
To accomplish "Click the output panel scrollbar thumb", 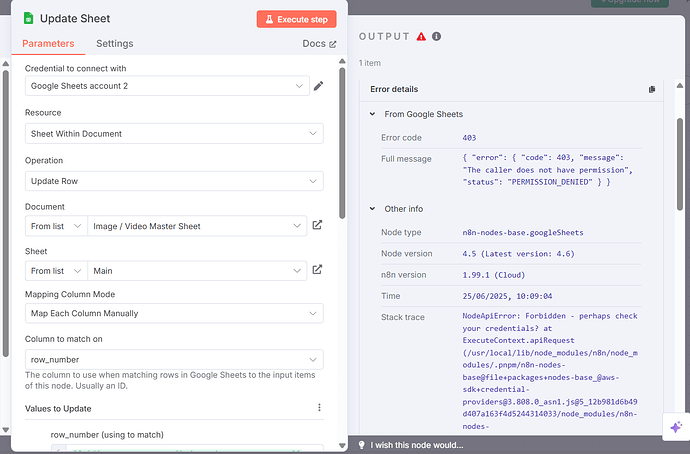I will (x=680, y=164).
